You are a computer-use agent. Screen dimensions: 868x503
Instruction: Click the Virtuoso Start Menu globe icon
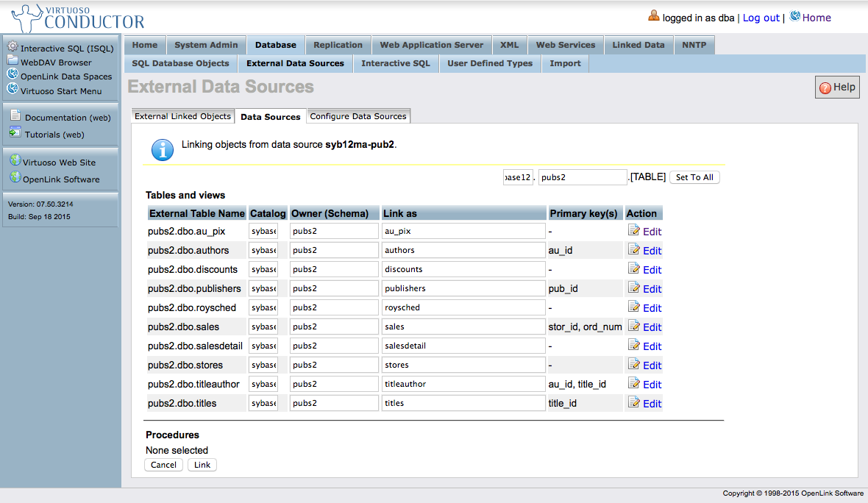coord(13,88)
